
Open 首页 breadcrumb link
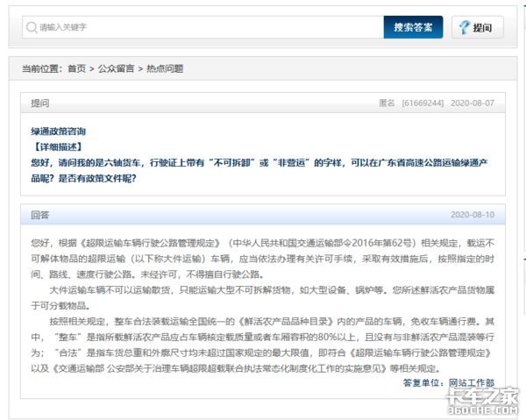click(77, 68)
